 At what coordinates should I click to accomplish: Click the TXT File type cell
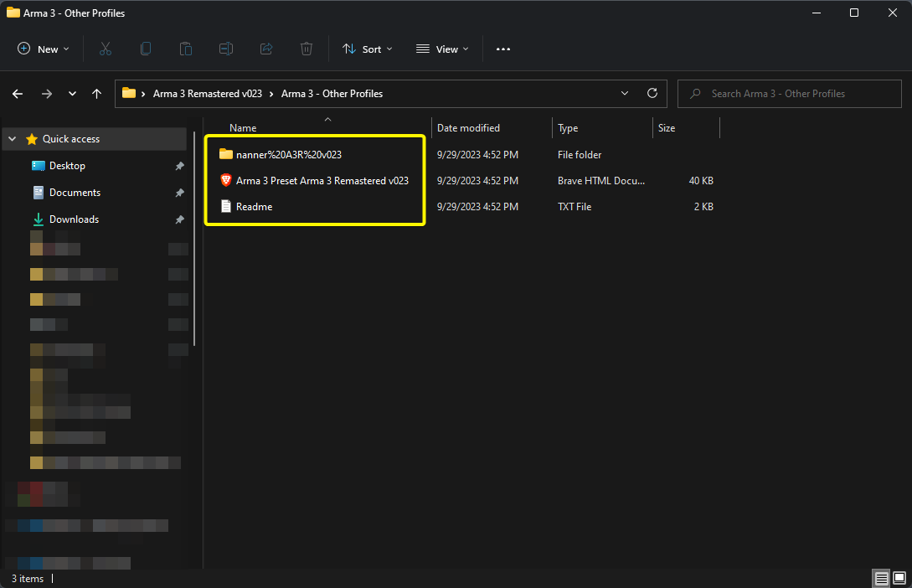coord(574,206)
